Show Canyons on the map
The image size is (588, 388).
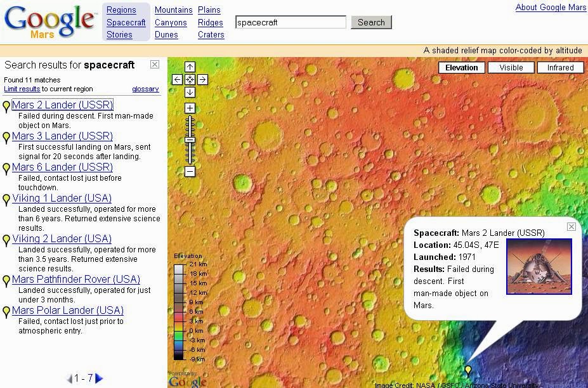[x=171, y=22]
